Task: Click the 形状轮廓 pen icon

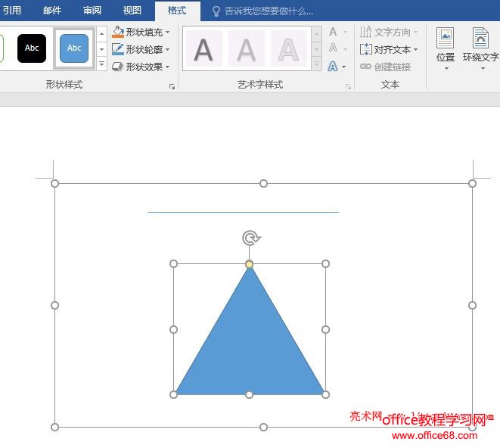Action: 118,49
